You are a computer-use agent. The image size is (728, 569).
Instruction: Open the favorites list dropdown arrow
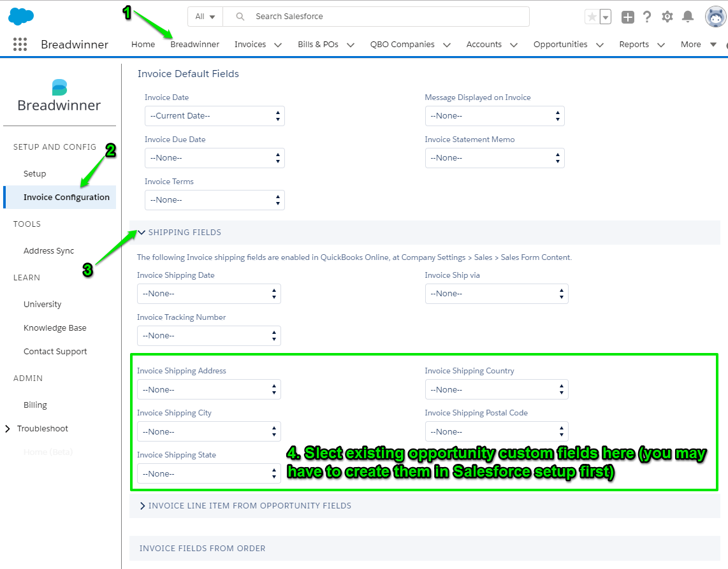pyautogui.click(x=606, y=17)
